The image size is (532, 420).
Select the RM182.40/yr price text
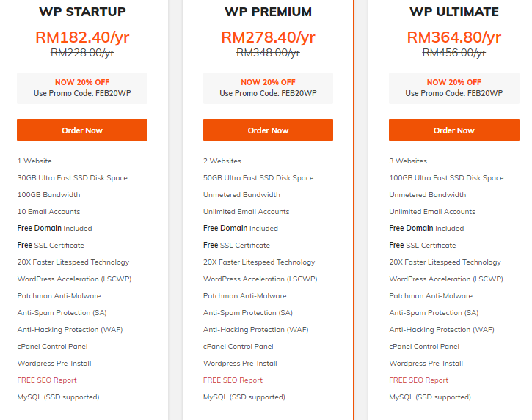click(x=82, y=37)
